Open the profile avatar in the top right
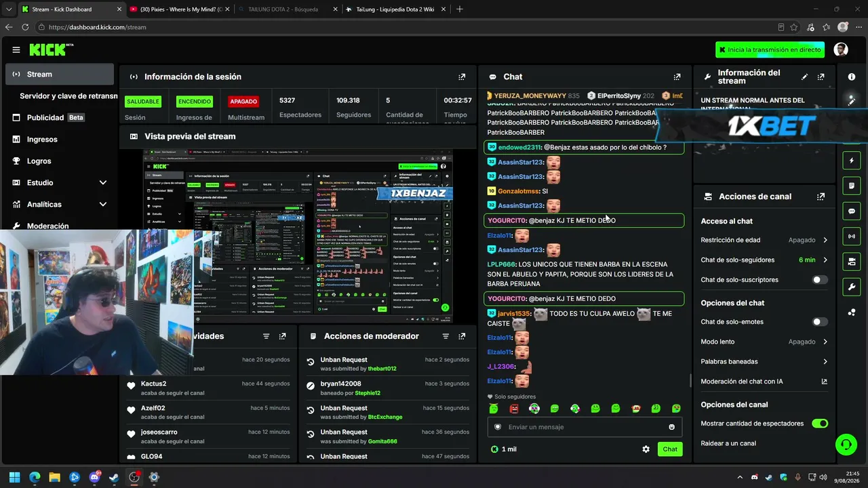The image size is (868, 488). click(841, 49)
